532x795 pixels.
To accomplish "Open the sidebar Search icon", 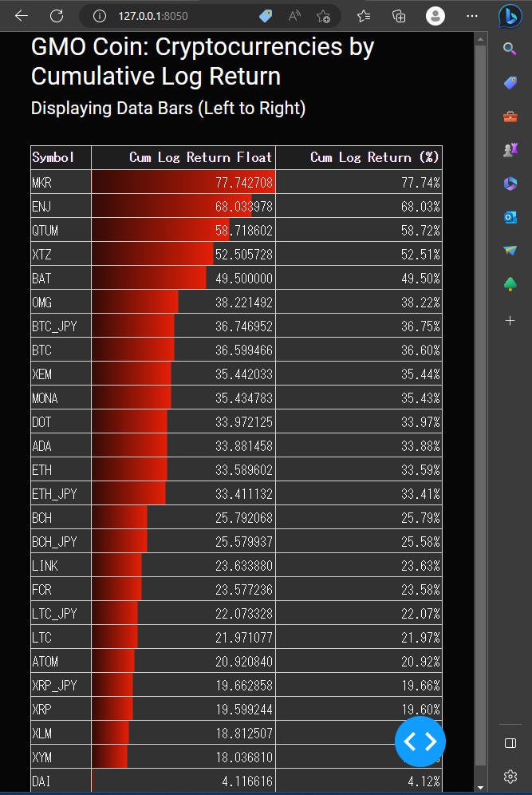I will pos(510,49).
